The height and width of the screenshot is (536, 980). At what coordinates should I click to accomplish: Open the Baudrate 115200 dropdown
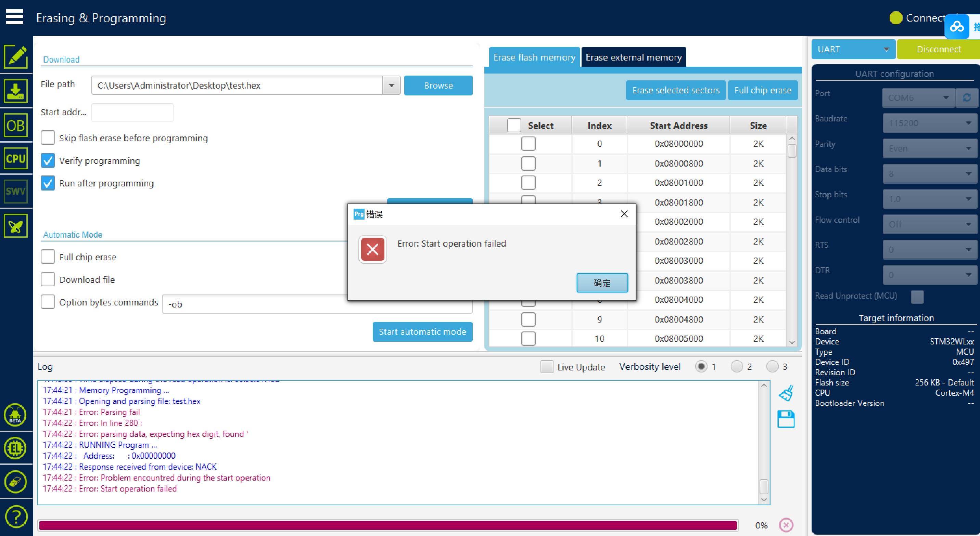coord(930,123)
